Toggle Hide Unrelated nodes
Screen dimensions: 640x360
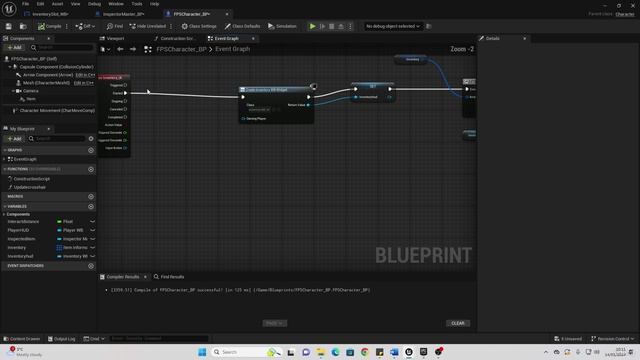tap(147, 26)
